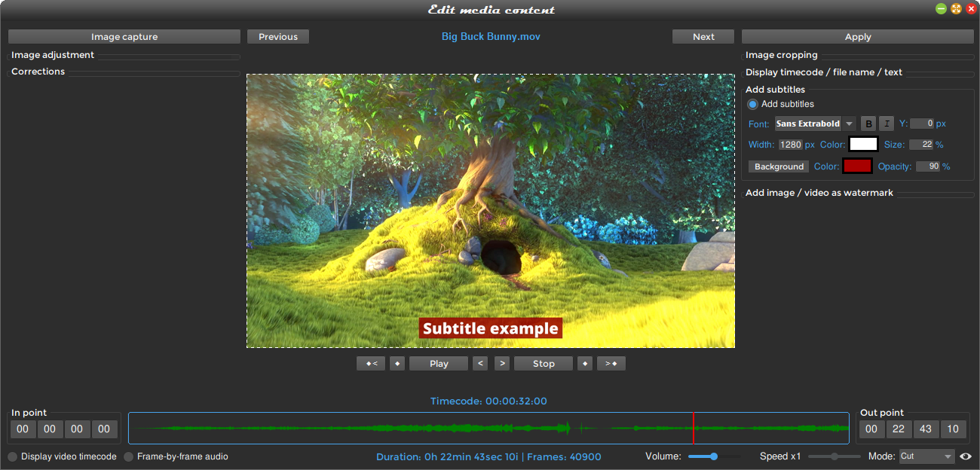Open the Mode dropdown showing Cut
980x470 pixels.
coord(926,456)
